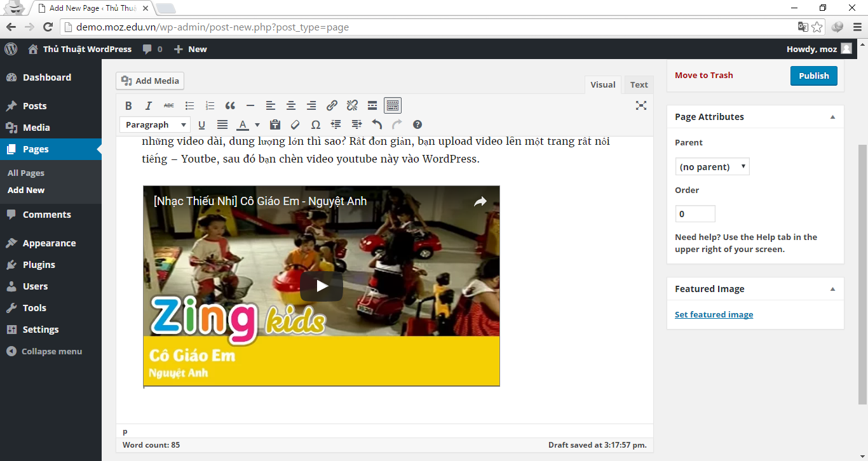
Task: Click the Add Media button
Action: tap(150, 81)
